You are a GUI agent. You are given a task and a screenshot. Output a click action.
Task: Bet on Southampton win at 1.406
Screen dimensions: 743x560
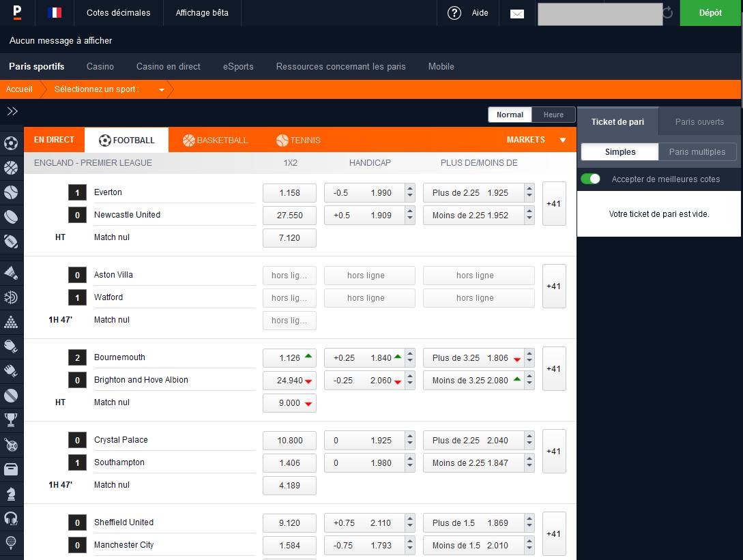click(x=289, y=463)
